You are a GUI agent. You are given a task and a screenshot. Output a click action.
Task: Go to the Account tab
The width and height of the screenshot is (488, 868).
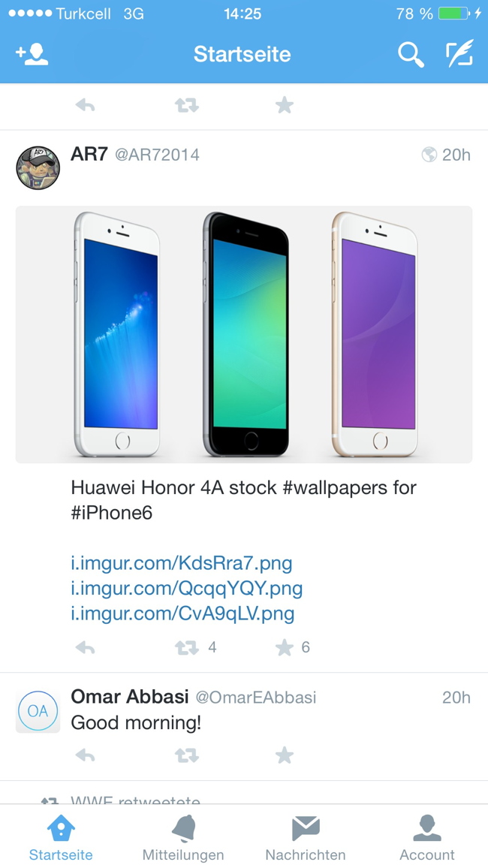point(427,837)
